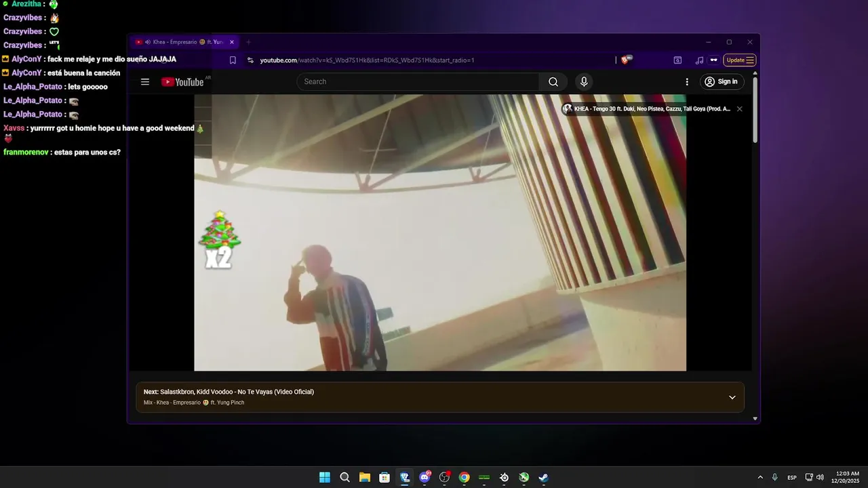Switch to the Khea - Empresario tab
Image resolution: width=868 pixels, height=488 pixels.
184,42
